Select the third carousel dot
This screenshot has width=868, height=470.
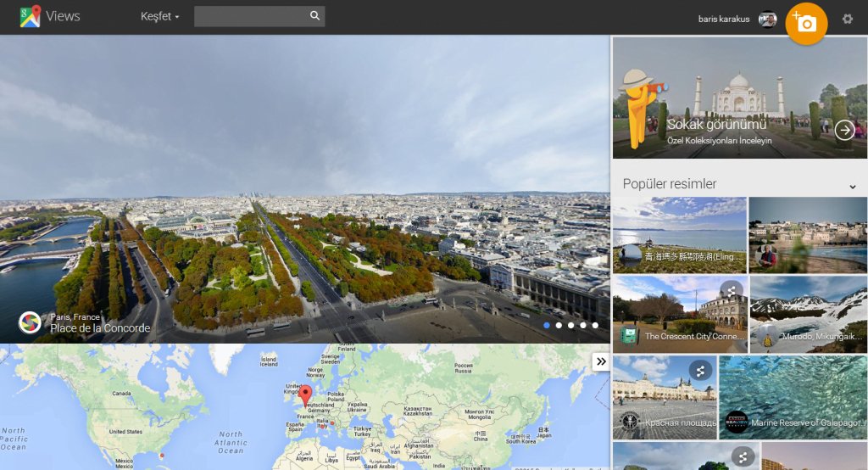570,325
